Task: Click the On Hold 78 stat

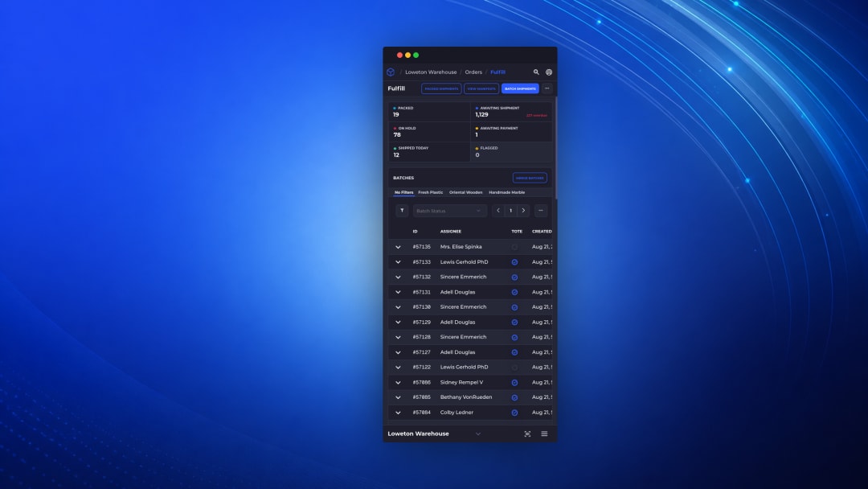Action: click(429, 132)
